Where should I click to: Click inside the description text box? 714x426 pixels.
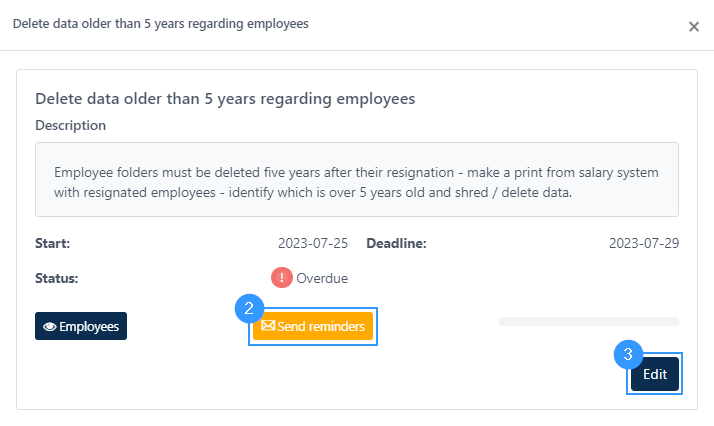357,179
